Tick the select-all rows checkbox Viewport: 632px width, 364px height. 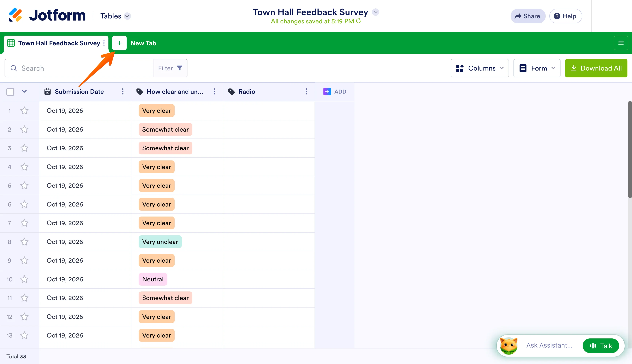[10, 92]
